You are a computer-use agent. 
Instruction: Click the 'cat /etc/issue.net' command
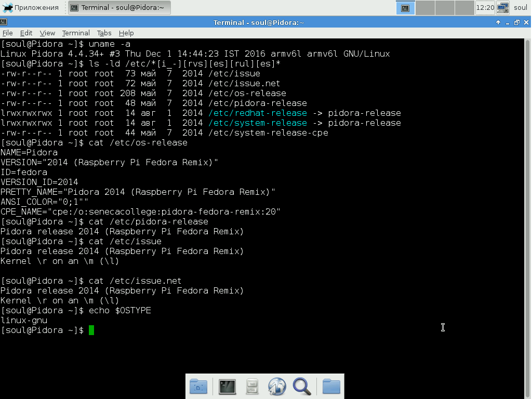pyautogui.click(x=135, y=281)
